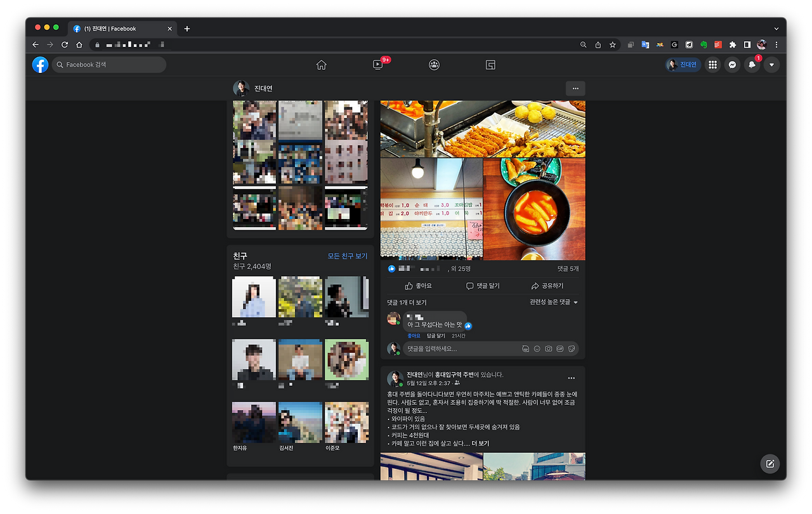Close the 진대연 | Facebook tab

[x=170, y=29]
